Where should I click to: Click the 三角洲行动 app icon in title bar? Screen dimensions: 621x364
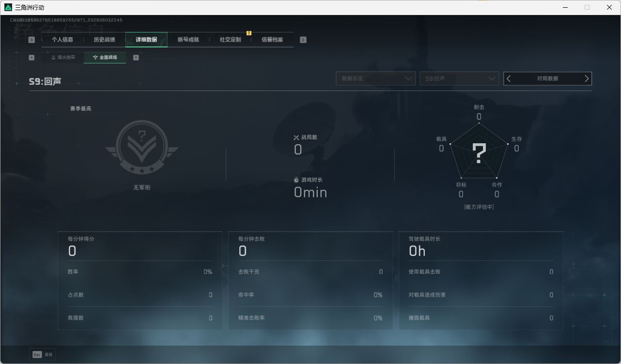[8, 7]
